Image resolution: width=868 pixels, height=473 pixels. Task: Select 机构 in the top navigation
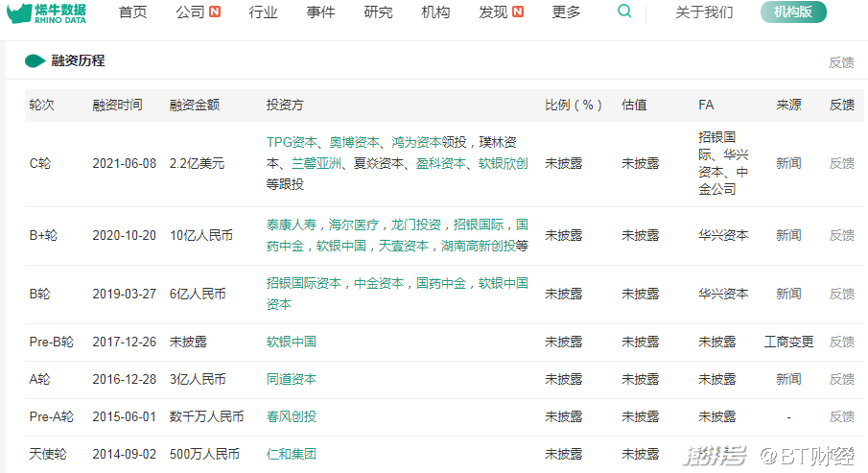tap(435, 12)
